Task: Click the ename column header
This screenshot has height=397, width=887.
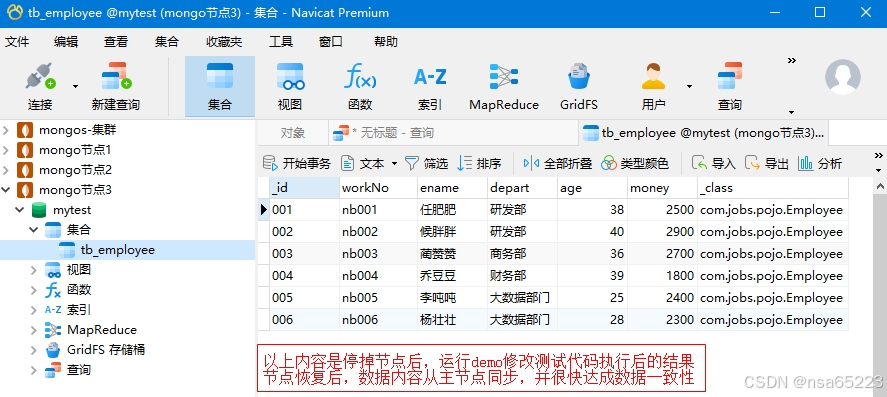Action: (452, 188)
